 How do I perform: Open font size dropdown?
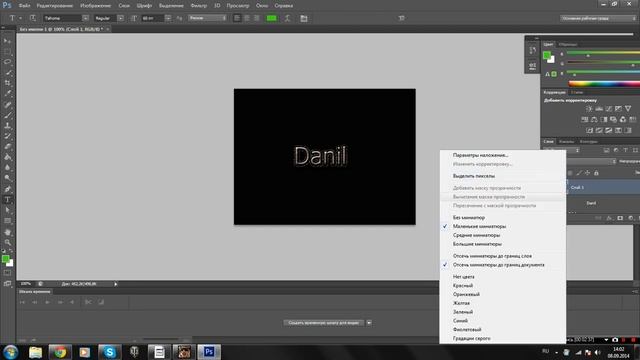click(x=168, y=18)
